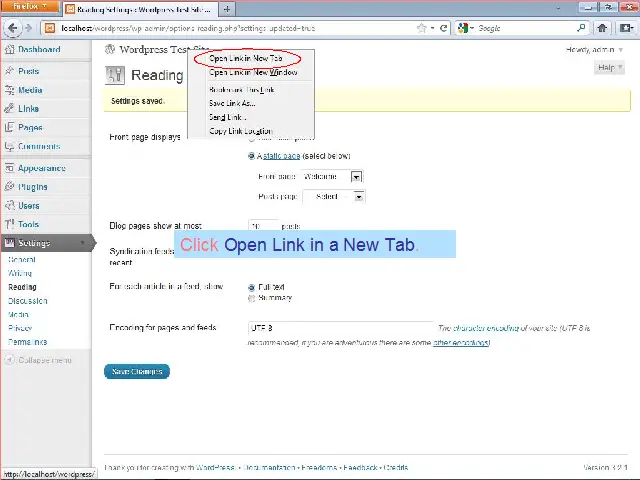This screenshot has width=640, height=480.
Task: Click the Dashboard icon in sidebar
Action: (x=9, y=49)
